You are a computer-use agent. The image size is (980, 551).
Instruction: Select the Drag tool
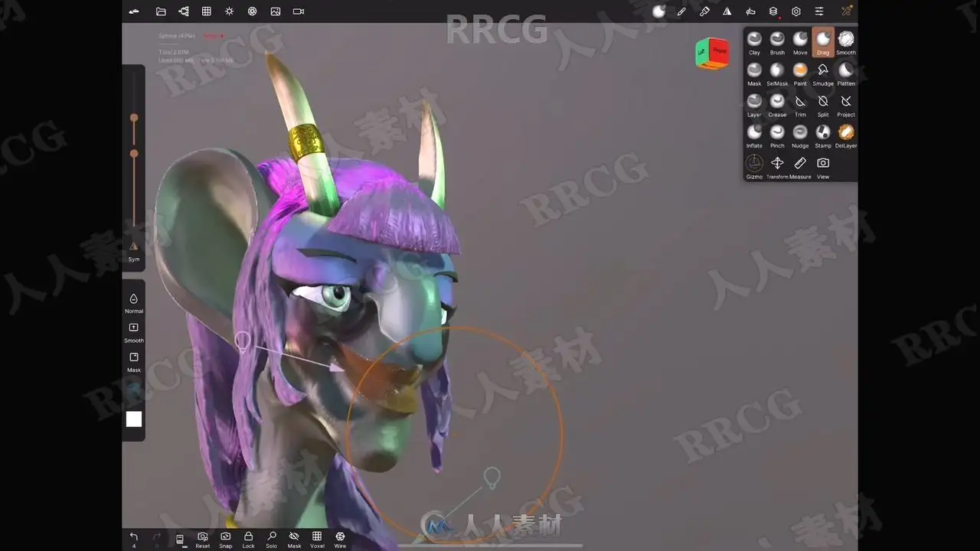pos(823,43)
